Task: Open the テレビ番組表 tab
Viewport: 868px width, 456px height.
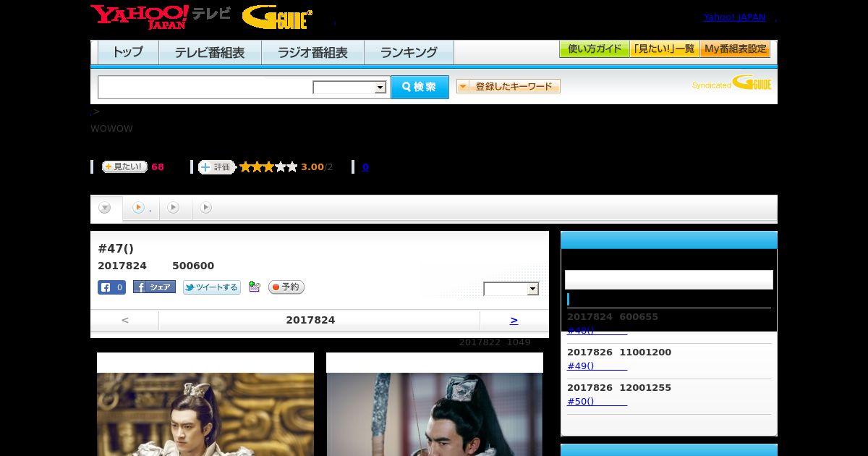Action: (210, 52)
